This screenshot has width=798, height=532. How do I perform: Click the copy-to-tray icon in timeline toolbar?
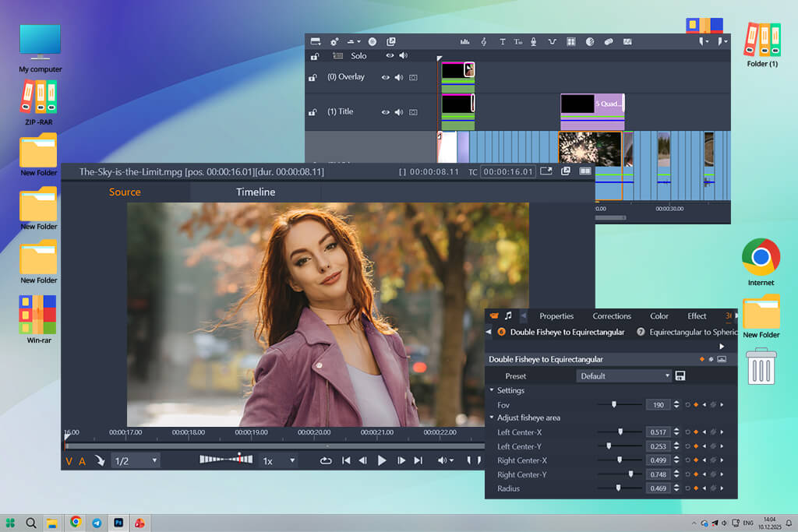coord(391,42)
